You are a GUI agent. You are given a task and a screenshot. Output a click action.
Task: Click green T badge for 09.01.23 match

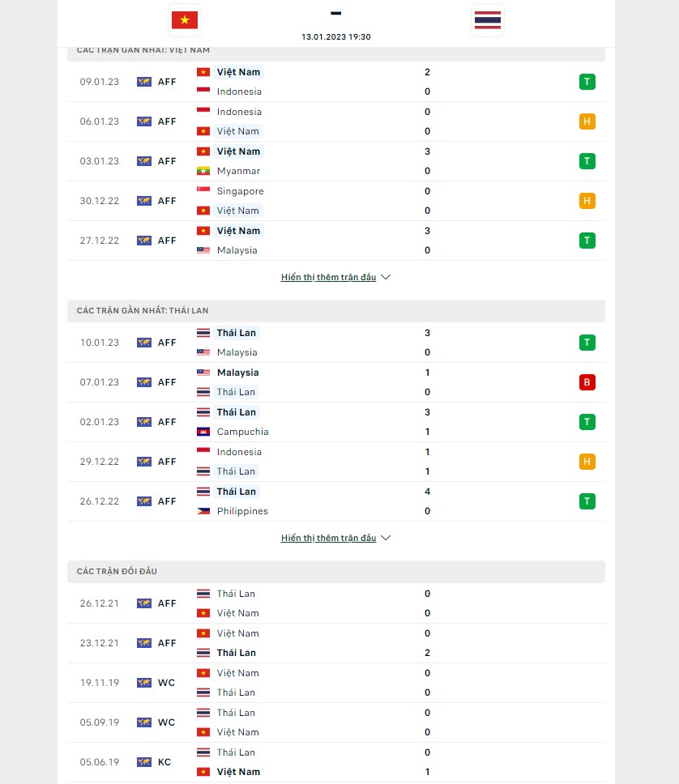coord(587,82)
